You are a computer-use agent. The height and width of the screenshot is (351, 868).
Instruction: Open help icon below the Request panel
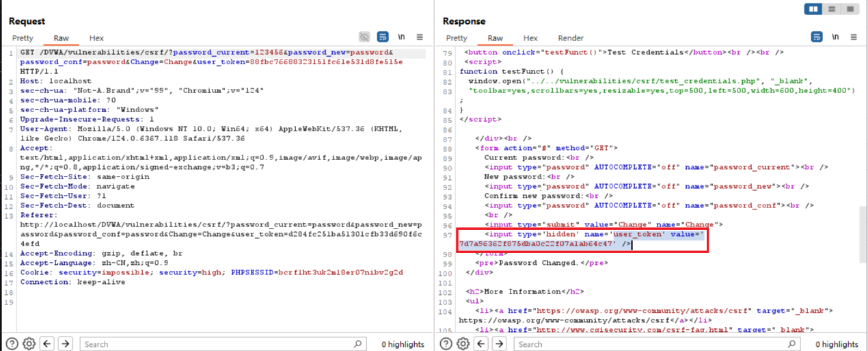tap(12, 343)
